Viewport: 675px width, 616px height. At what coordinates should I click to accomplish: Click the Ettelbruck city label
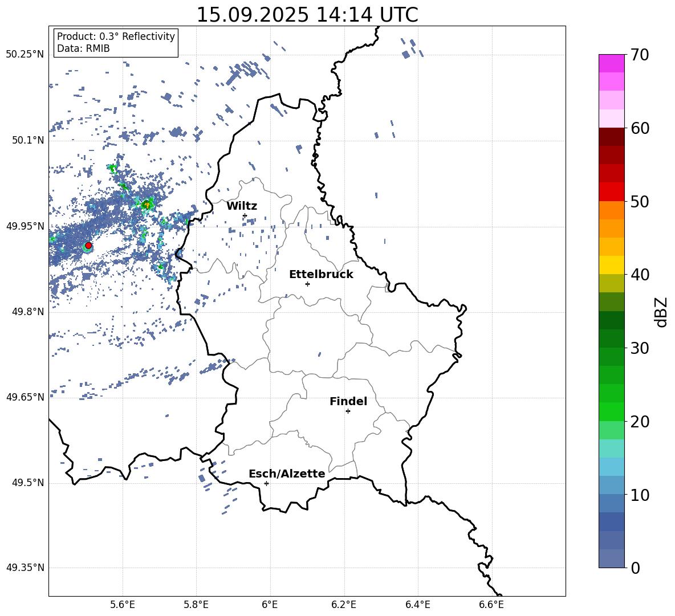321,275
